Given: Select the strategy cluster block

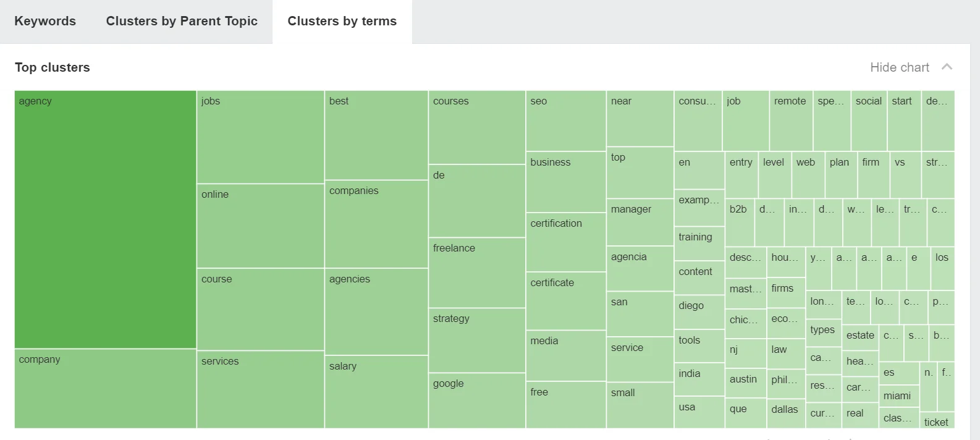Looking at the screenshot, I should point(476,339).
